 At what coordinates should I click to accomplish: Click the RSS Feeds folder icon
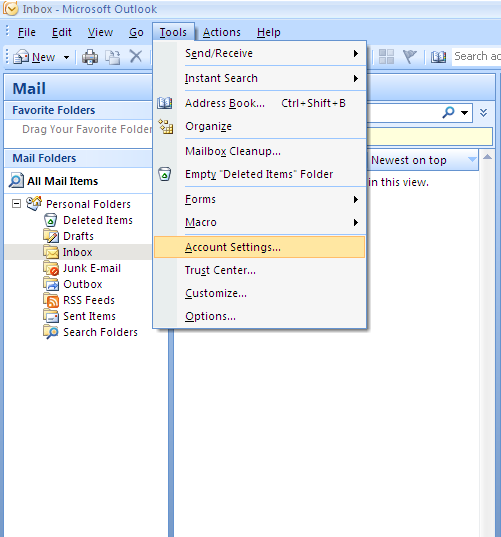tap(51, 300)
